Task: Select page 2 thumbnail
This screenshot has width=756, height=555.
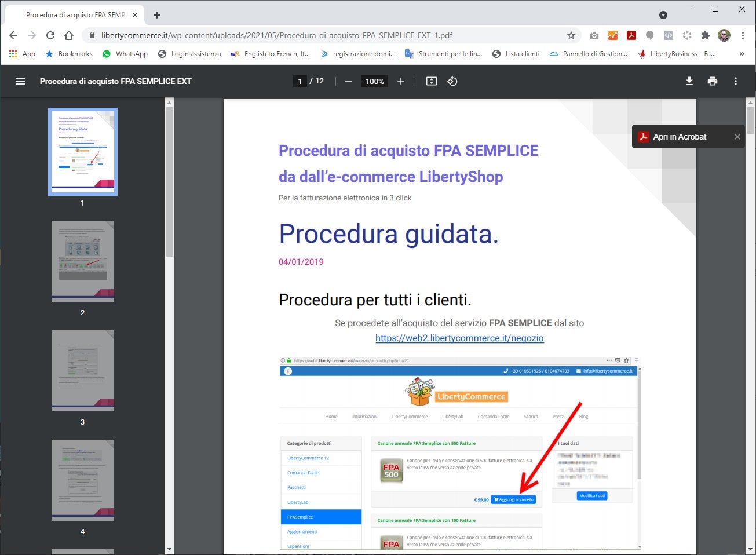Action: click(83, 261)
